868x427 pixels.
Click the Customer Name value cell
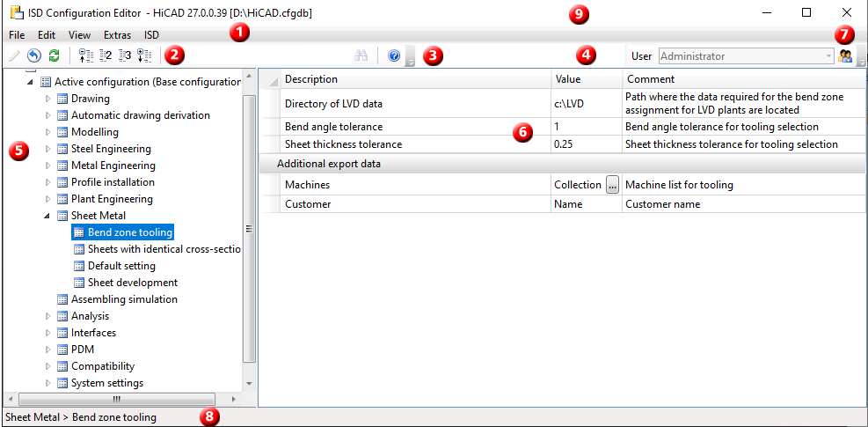(x=587, y=204)
